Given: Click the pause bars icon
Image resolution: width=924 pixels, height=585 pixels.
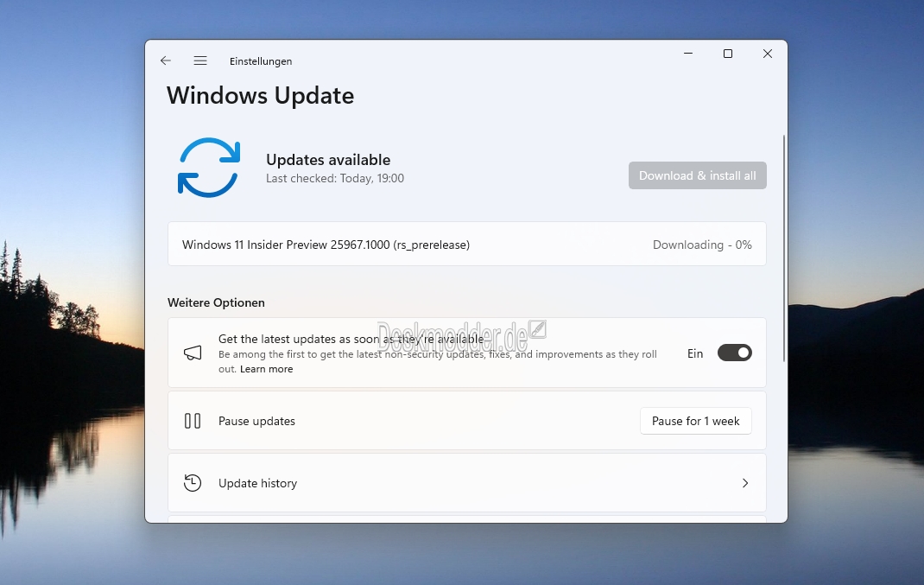Looking at the screenshot, I should 193,421.
